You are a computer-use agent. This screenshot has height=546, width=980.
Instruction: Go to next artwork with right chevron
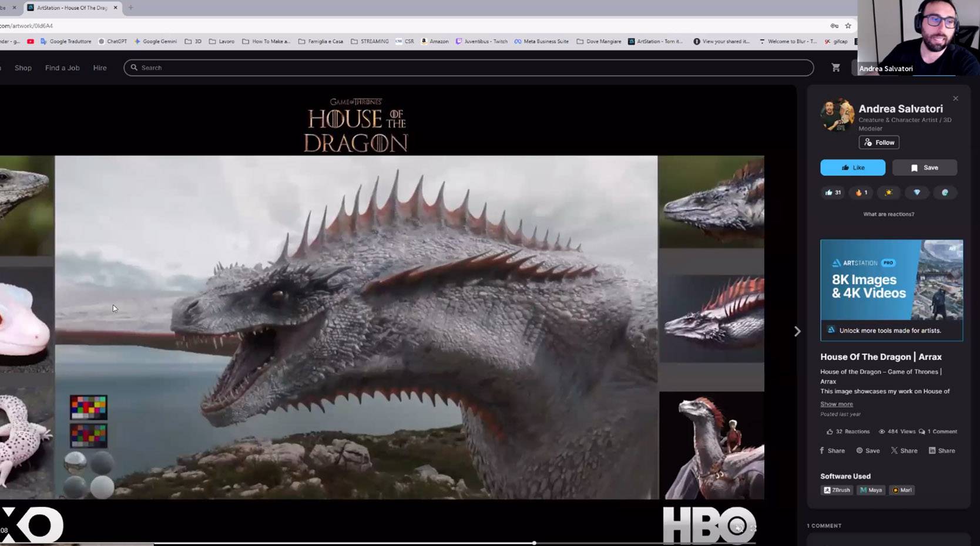(x=797, y=332)
